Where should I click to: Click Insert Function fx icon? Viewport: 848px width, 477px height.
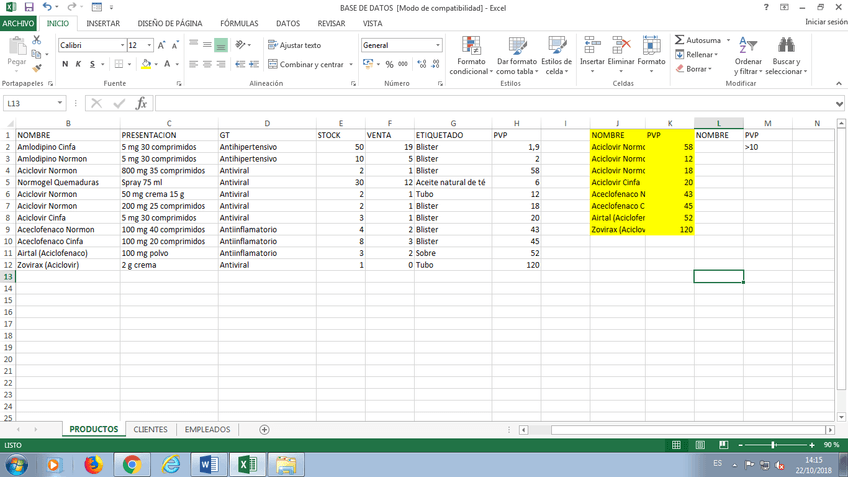tap(141, 103)
